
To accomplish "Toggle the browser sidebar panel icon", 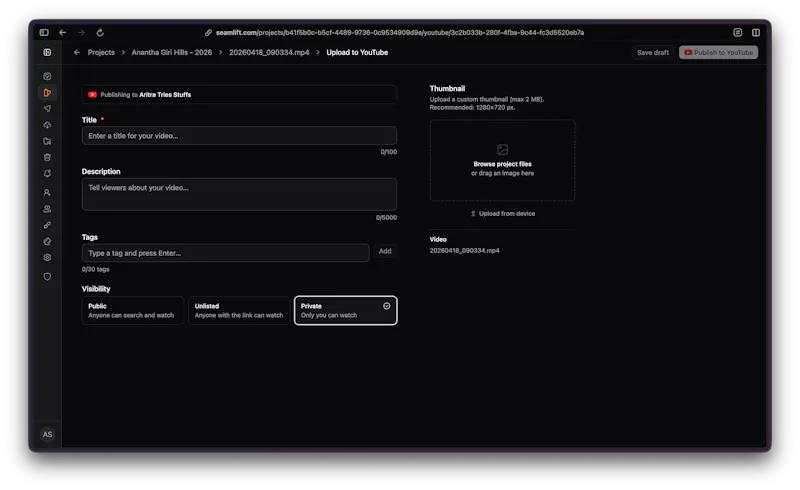I will coord(44,32).
